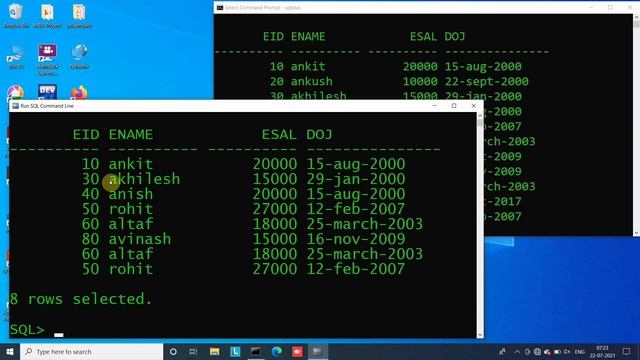Open the blue L app in taskbar
The height and width of the screenshot is (360, 640).
coord(235,351)
